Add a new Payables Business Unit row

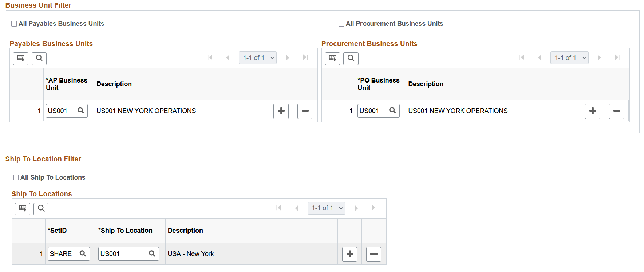click(281, 111)
